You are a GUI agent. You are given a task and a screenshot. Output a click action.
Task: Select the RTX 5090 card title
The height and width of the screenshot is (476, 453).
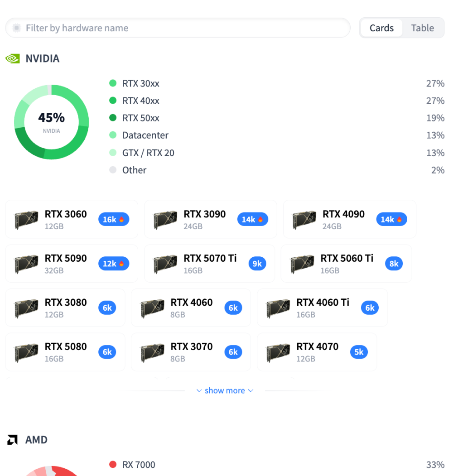pyautogui.click(x=66, y=258)
